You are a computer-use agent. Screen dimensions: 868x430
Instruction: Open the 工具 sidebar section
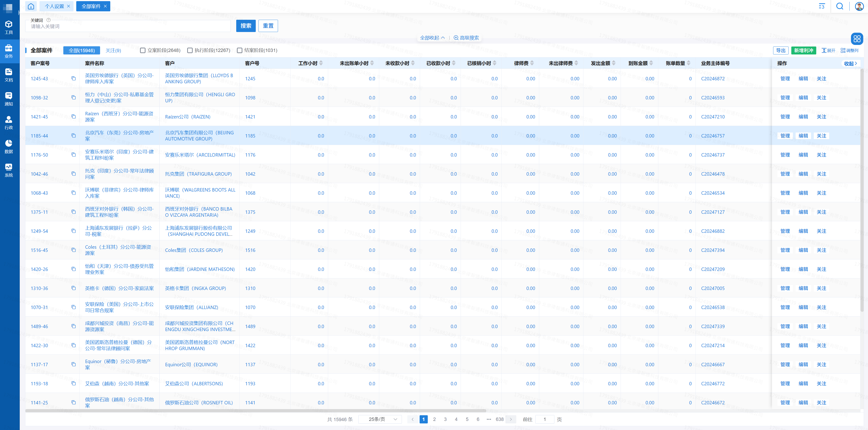tap(9, 28)
